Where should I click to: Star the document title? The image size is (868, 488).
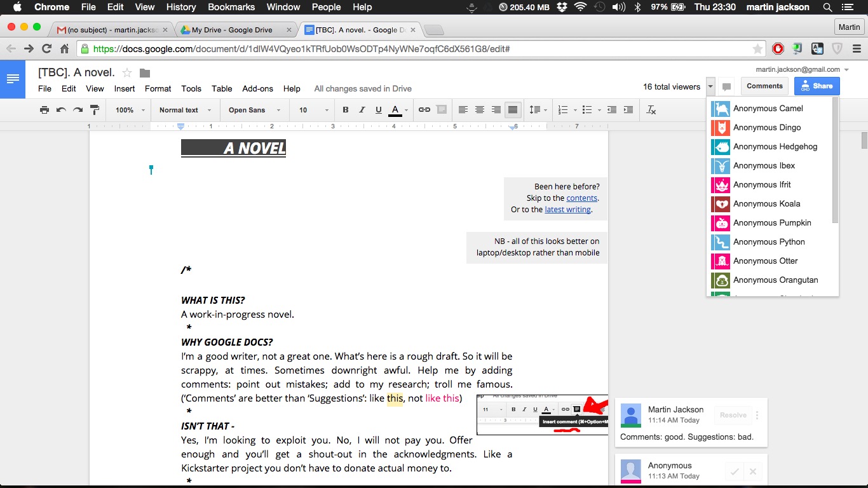click(127, 72)
